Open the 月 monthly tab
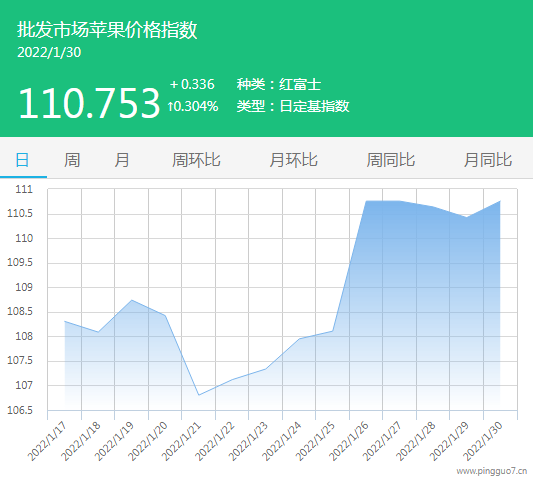 122,160
